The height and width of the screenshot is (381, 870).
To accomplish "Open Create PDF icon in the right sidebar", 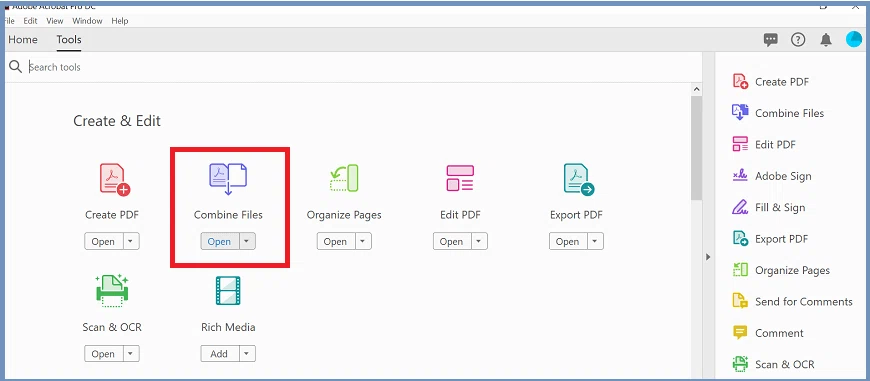I will tap(740, 82).
